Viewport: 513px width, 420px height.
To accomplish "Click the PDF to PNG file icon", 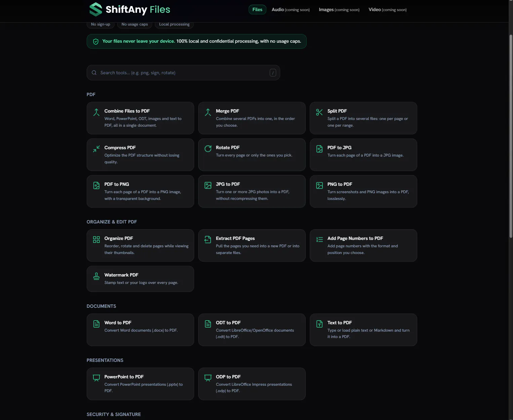I will point(96,185).
